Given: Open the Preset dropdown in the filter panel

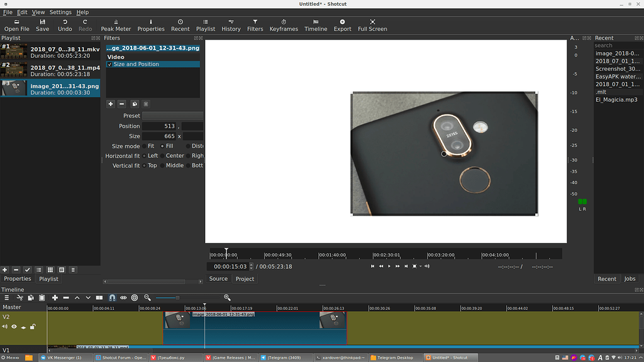Looking at the screenshot, I should click(x=172, y=116).
